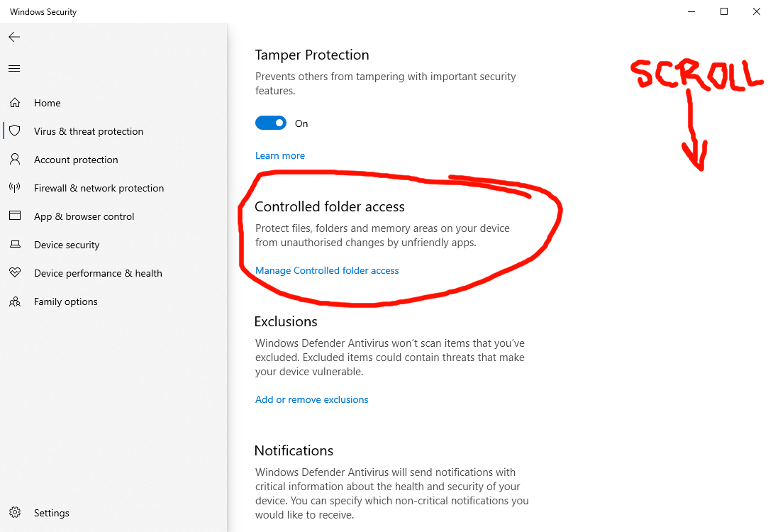Click the Device performance heart icon
Viewport: 773px width, 532px height.
[15, 272]
